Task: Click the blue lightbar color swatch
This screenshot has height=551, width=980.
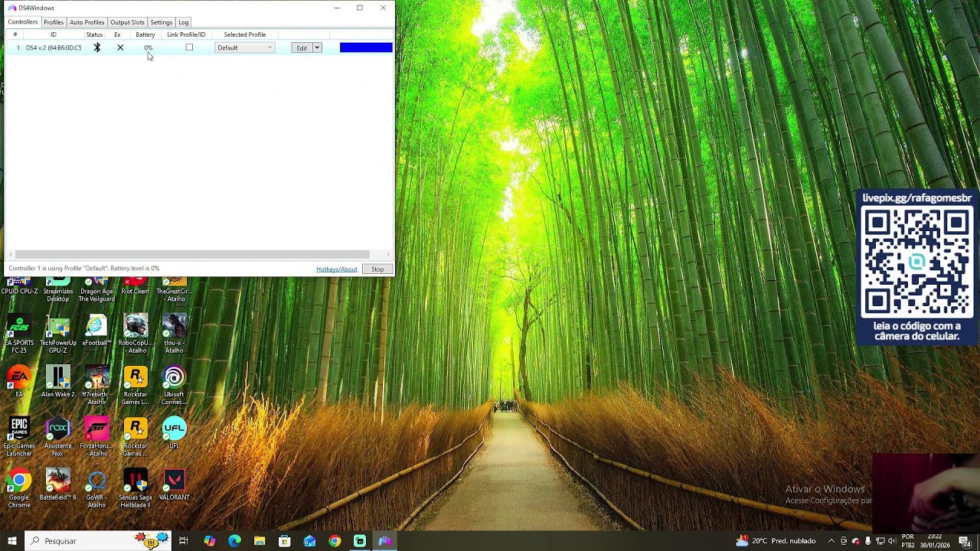Action: [366, 47]
